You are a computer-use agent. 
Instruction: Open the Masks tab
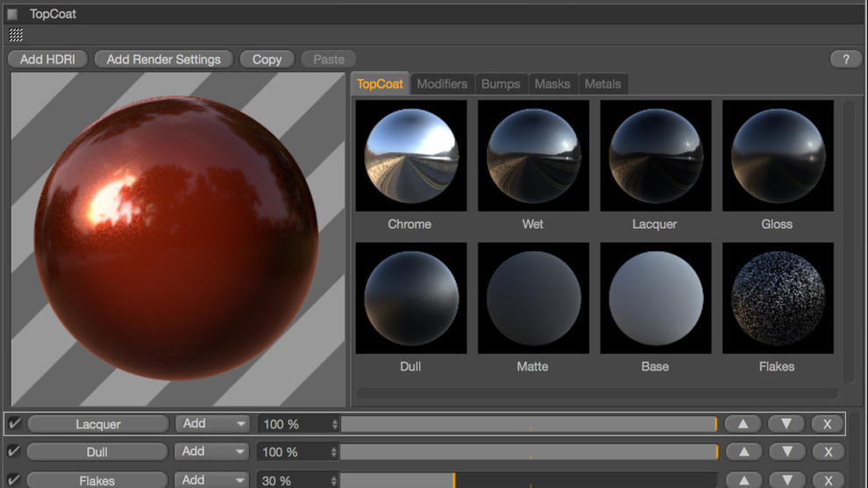pyautogui.click(x=552, y=84)
